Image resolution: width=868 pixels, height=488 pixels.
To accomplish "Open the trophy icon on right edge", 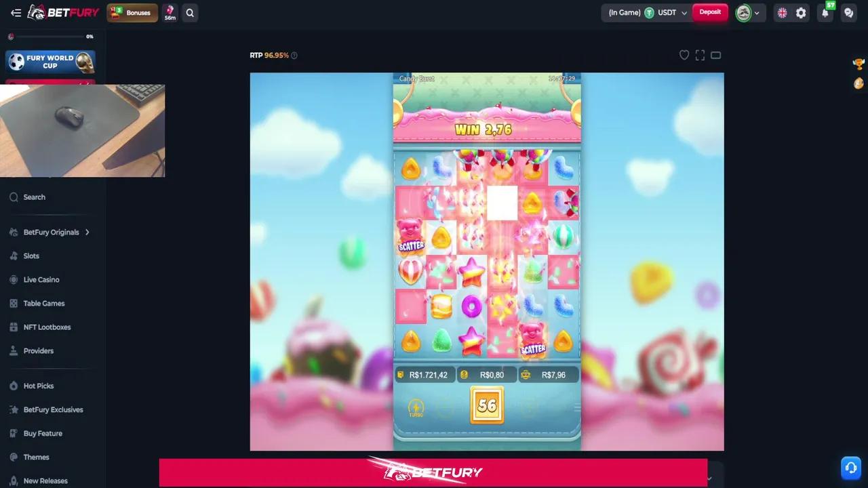I will click(x=859, y=64).
